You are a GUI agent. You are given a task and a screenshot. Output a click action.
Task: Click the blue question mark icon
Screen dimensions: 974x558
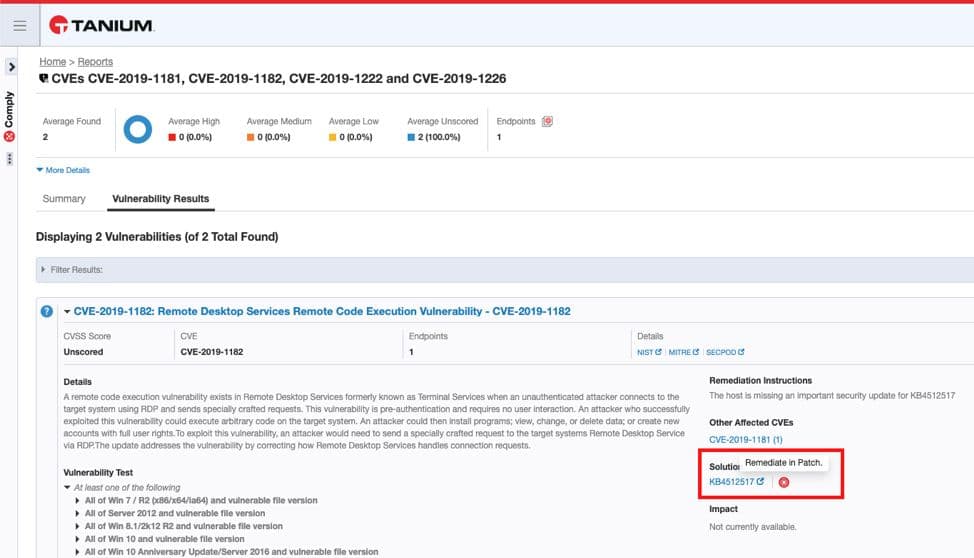[47, 311]
